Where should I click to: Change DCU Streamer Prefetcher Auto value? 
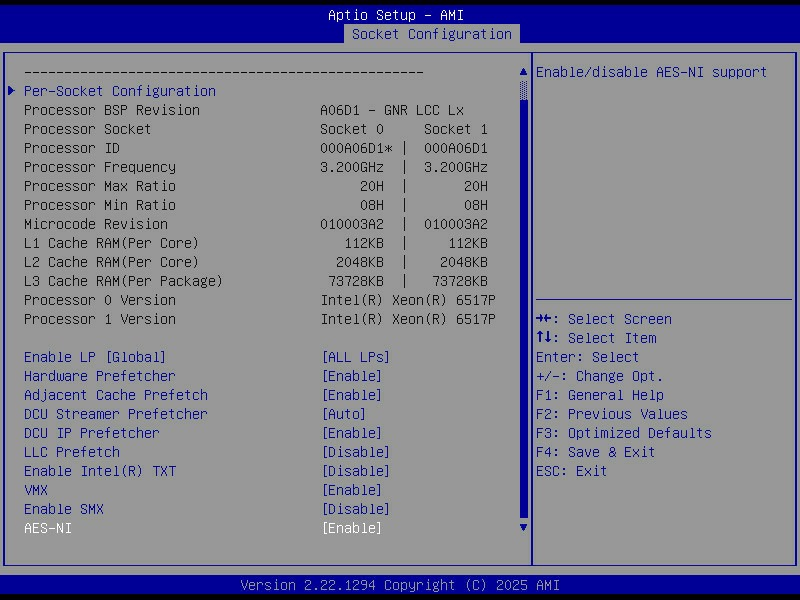point(343,414)
